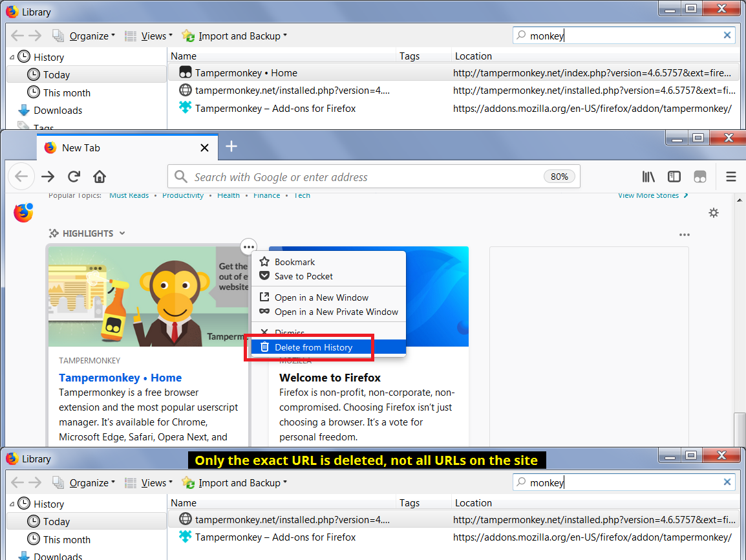The height and width of the screenshot is (560, 746).
Task: Select This month in top Library history
Action: (x=67, y=93)
